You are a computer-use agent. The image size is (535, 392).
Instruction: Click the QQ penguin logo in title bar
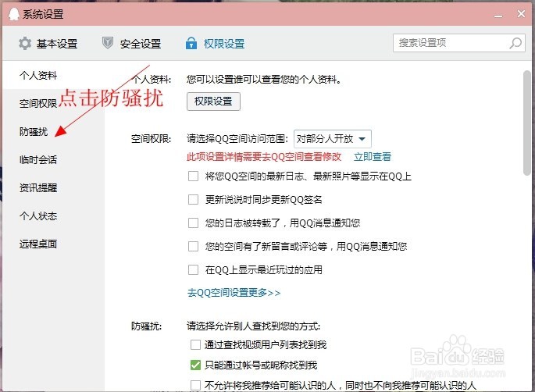13,14
